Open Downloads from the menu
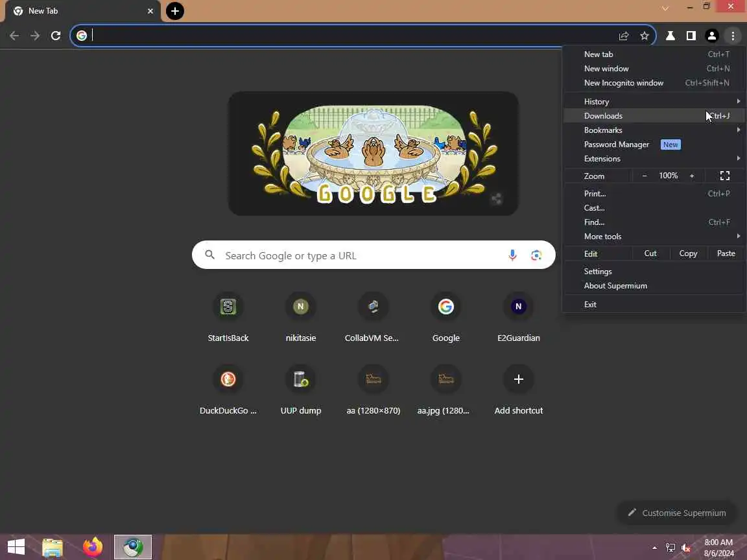The height and width of the screenshot is (560, 747). pyautogui.click(x=654, y=116)
